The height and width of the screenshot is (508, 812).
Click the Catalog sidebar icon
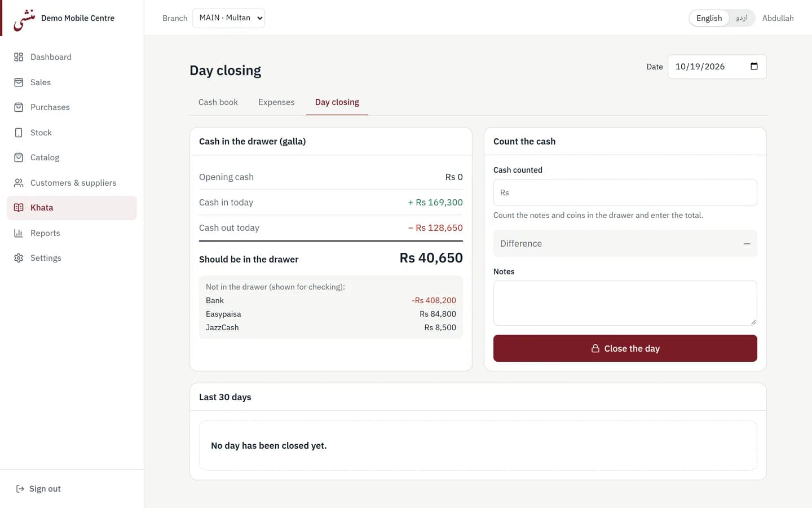[x=19, y=157]
